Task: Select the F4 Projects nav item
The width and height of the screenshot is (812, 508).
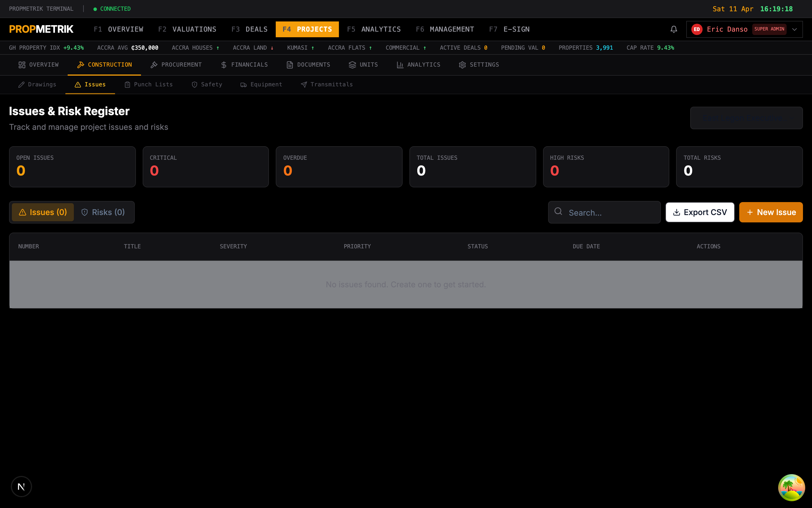Action: tap(307, 29)
